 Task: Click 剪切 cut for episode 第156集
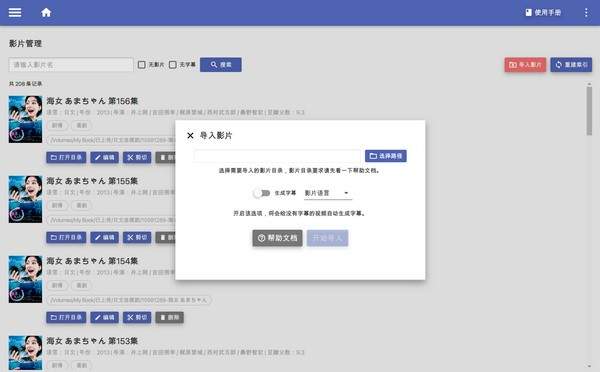[x=137, y=157]
